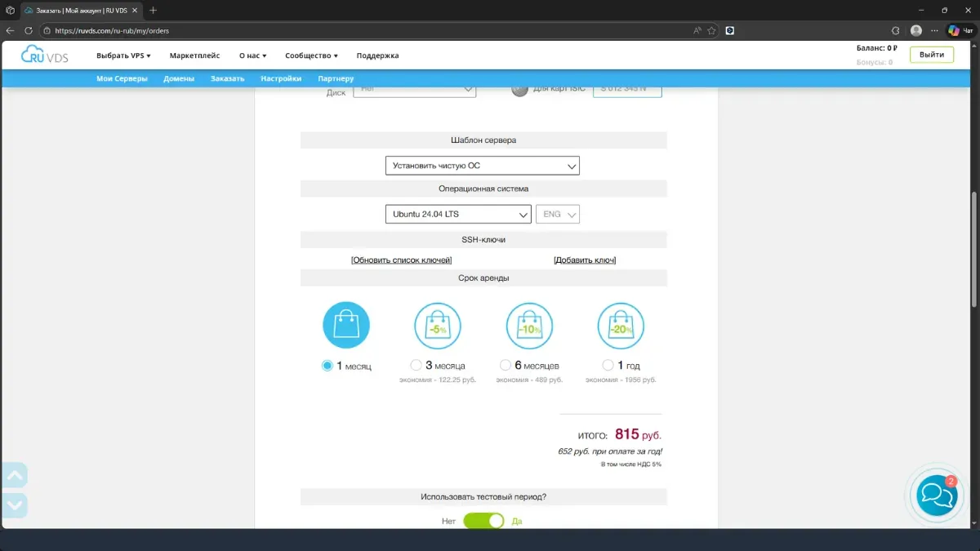Toggle the test period switch
Image resolution: width=980 pixels, height=551 pixels.
tap(483, 521)
